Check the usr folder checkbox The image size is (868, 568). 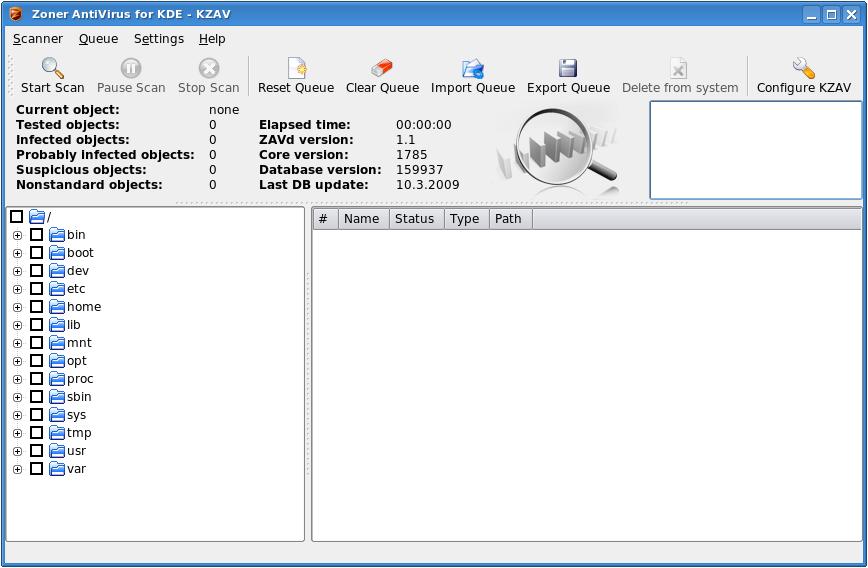(37, 451)
